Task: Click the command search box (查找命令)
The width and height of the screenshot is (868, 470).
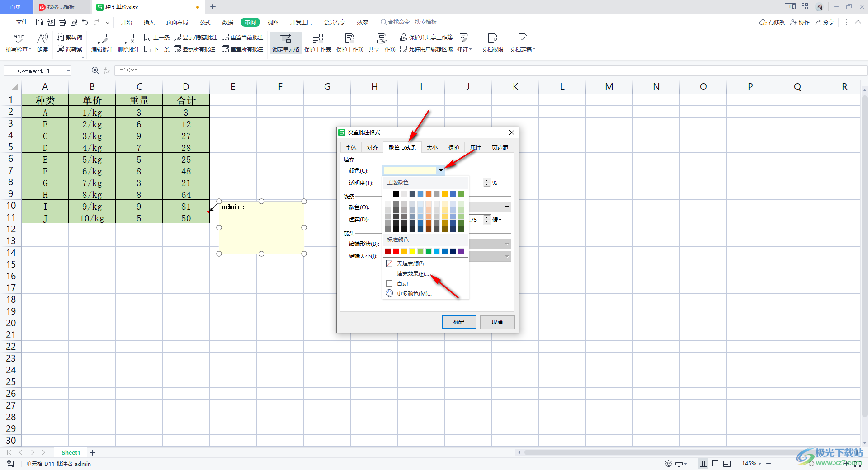Action: (x=409, y=22)
